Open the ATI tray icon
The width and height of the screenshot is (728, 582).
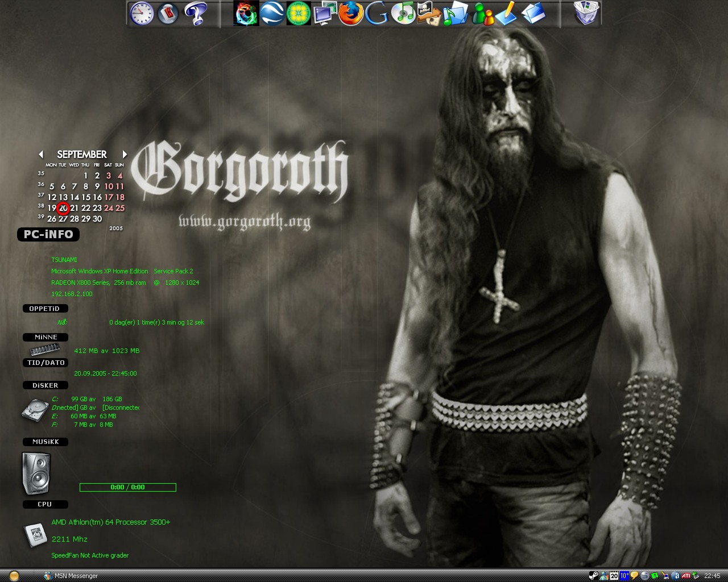(x=686, y=576)
